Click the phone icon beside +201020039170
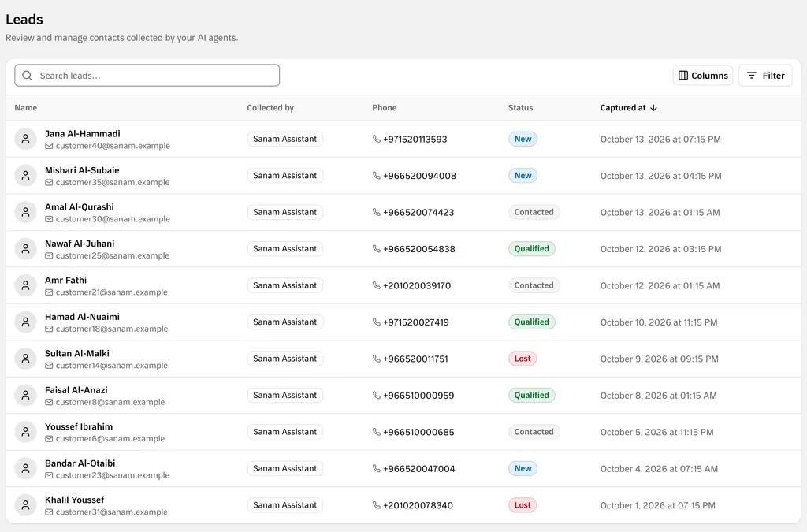The height and width of the screenshot is (532, 807). pyautogui.click(x=376, y=285)
